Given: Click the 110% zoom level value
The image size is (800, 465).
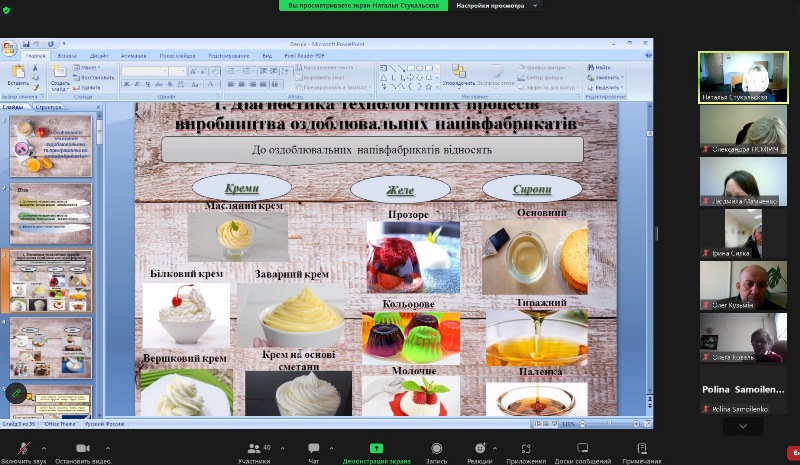Looking at the screenshot, I should [568, 424].
